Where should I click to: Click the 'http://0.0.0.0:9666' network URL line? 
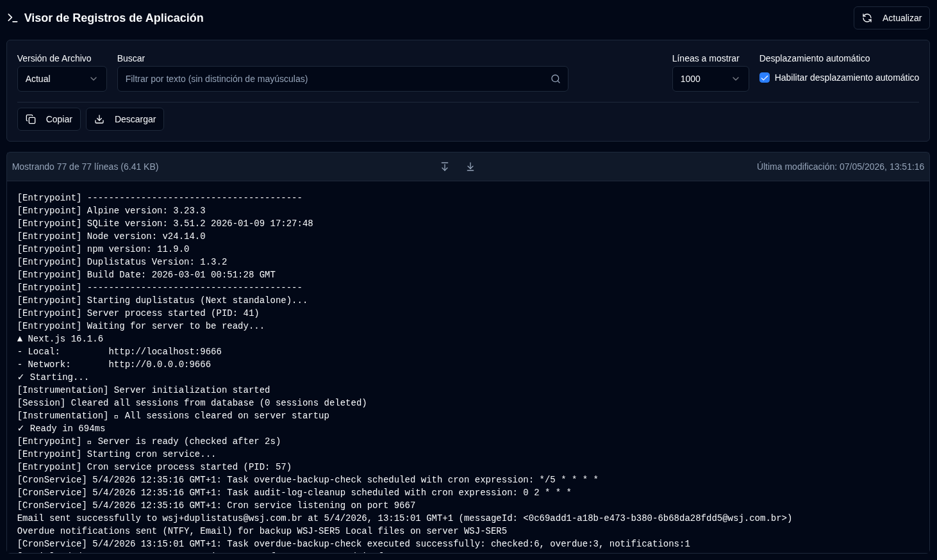pyautogui.click(x=114, y=364)
